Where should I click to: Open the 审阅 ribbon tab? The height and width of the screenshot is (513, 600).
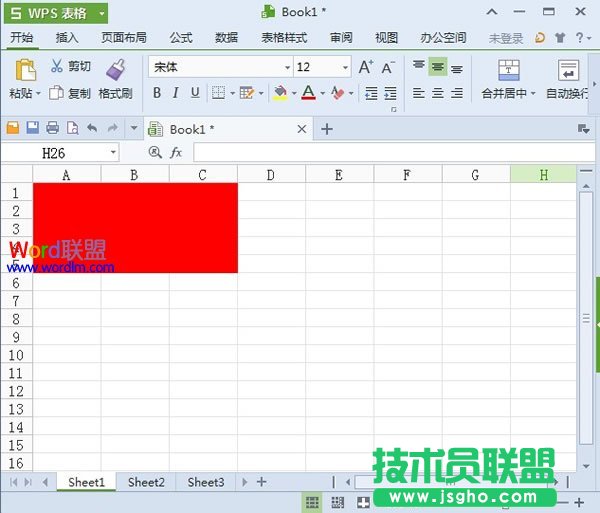341,37
